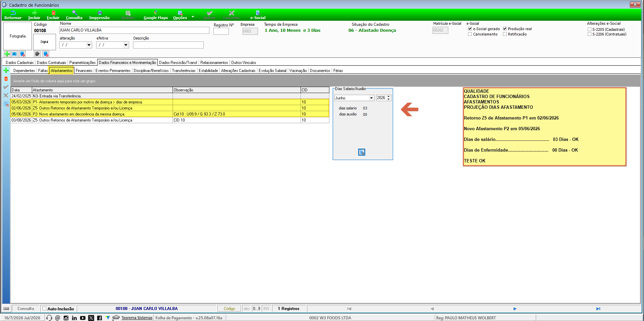Click the Retornar toolbar icon

coord(13,15)
